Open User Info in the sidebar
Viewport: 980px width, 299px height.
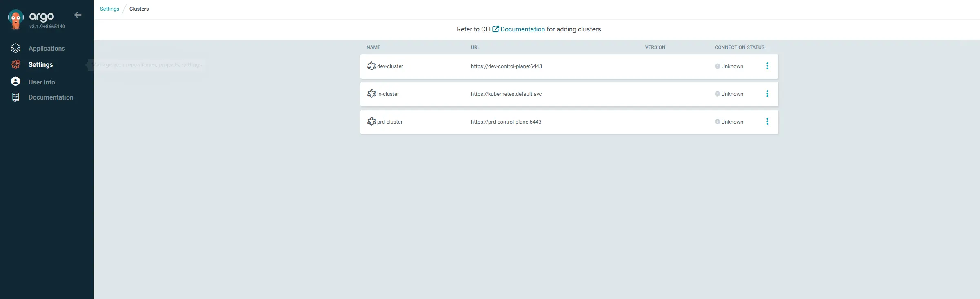(42, 82)
